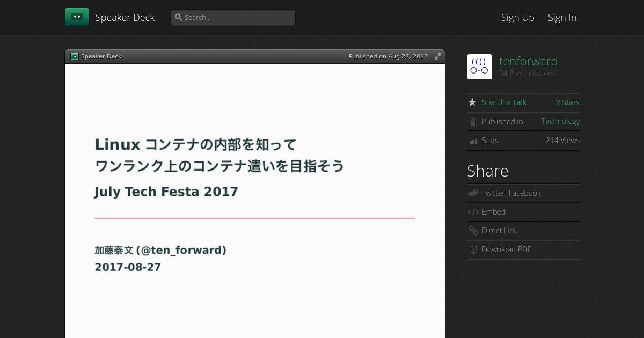Image resolution: width=644 pixels, height=338 pixels.
Task: Open the tenforward profile link
Action: point(528,61)
